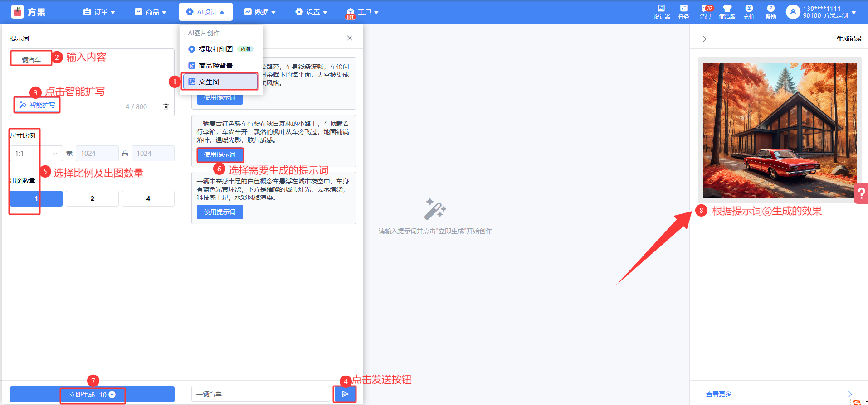The image size is (868, 405).
Task: Open the 1:1 size ratio dropdown
Action: coord(36,154)
